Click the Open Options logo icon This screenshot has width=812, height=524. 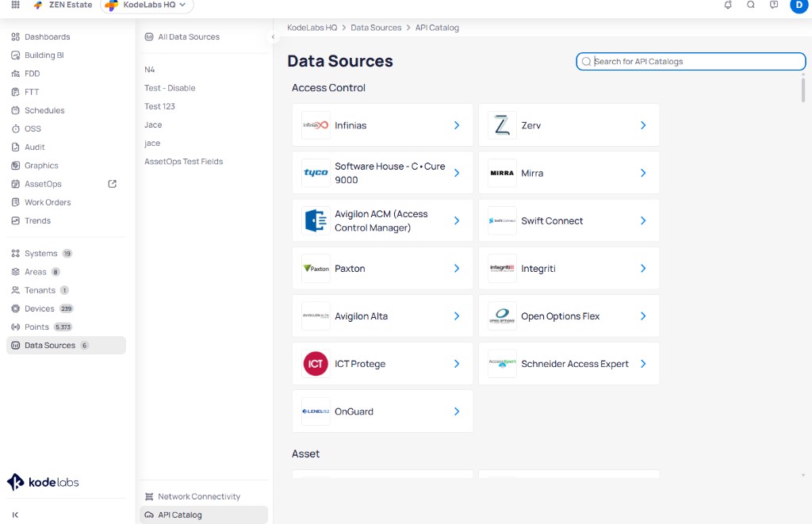coord(502,316)
